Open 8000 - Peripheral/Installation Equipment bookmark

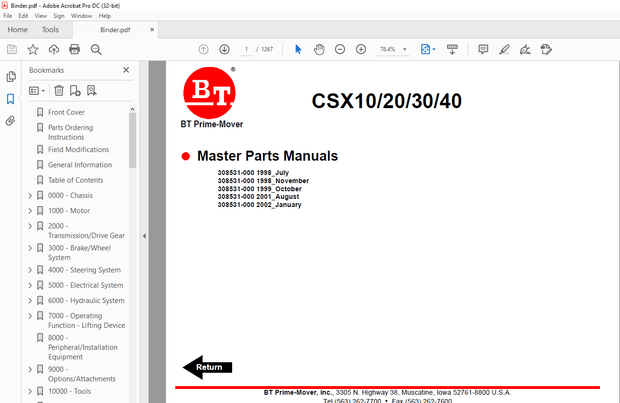83,347
